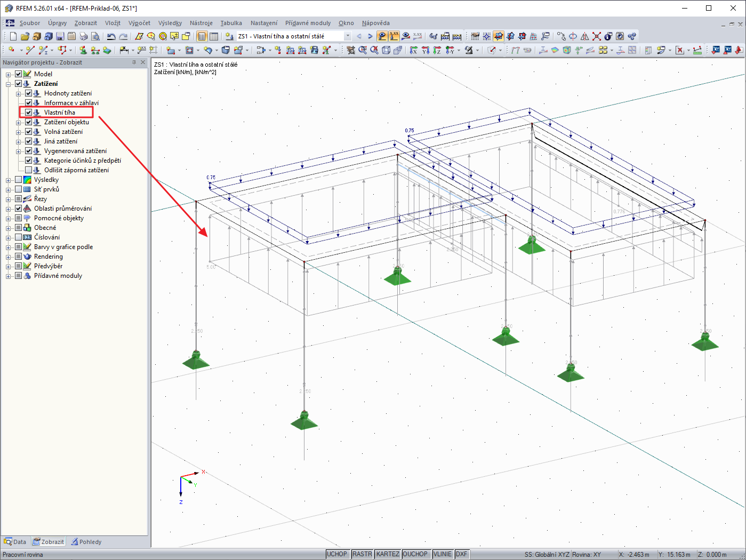Screen dimensions: 746x560
Task: Uncheck the Volná zatížení checkbox
Action: tap(29, 132)
